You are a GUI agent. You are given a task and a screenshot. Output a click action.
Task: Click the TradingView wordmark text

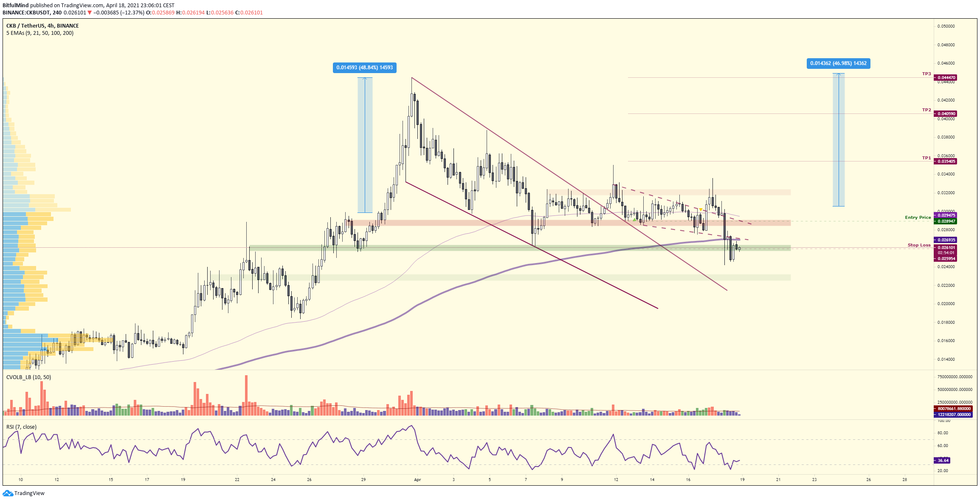coord(29,493)
